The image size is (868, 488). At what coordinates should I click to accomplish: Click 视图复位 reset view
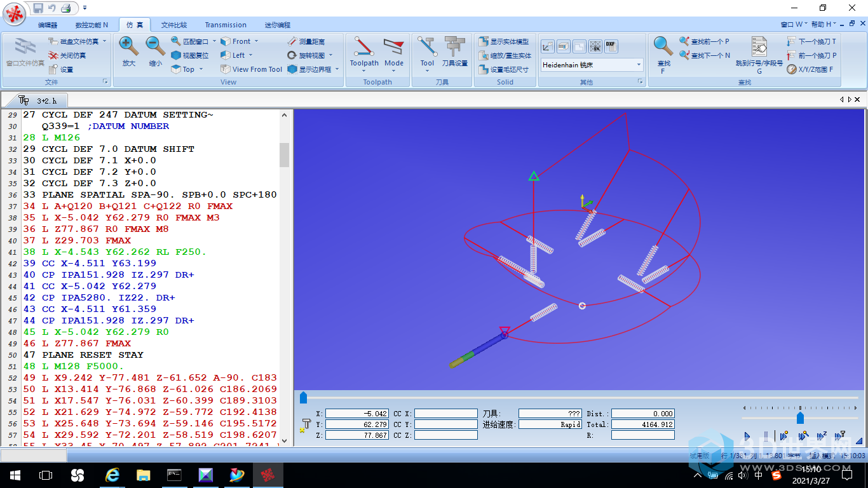189,55
